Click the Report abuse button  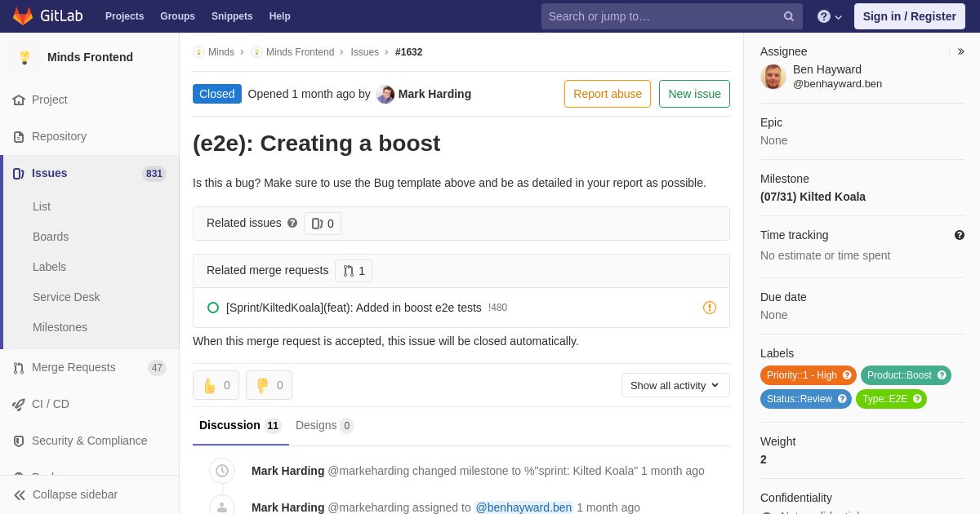point(608,94)
